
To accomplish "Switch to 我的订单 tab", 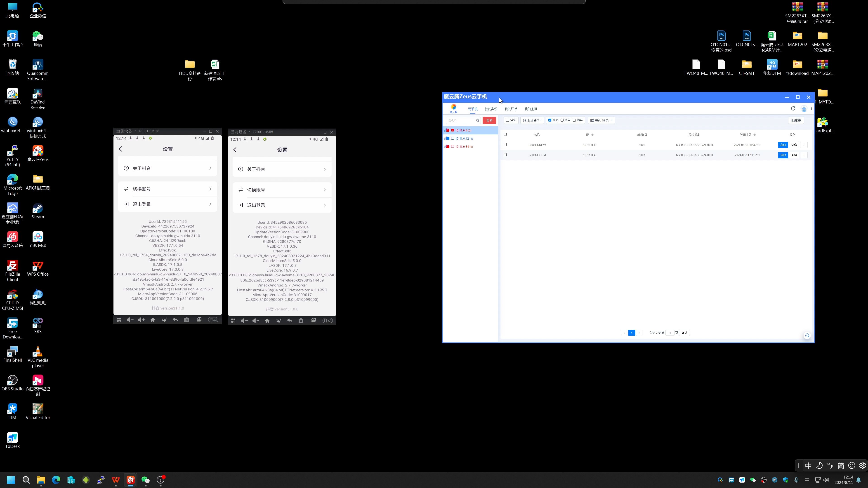I will (x=510, y=109).
